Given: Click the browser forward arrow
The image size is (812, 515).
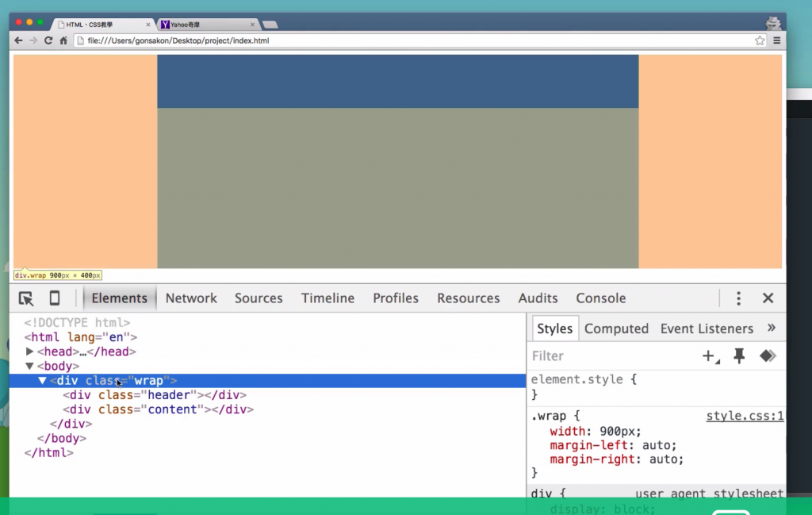Looking at the screenshot, I should (x=33, y=40).
